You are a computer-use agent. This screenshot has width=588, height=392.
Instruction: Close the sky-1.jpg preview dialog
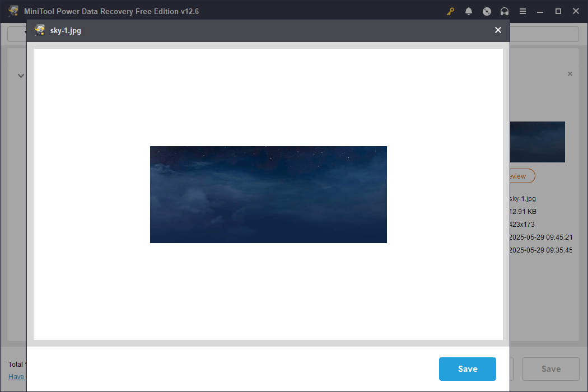(x=498, y=30)
